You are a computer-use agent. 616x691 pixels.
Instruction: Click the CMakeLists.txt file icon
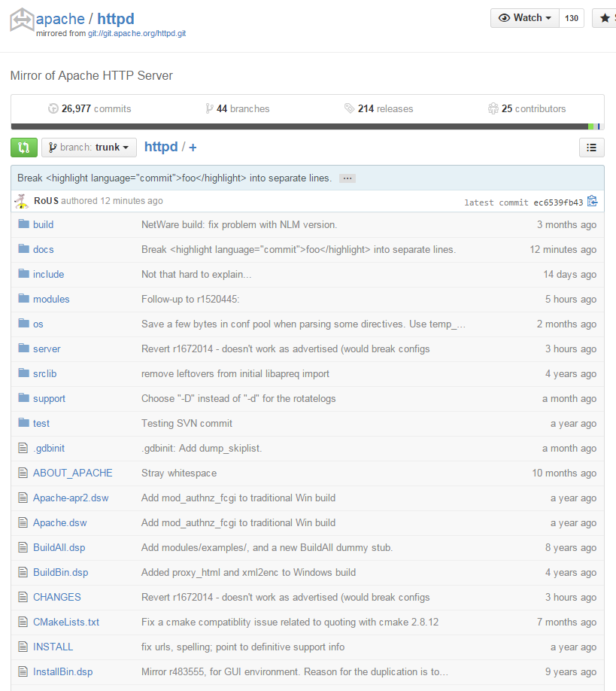pos(23,622)
